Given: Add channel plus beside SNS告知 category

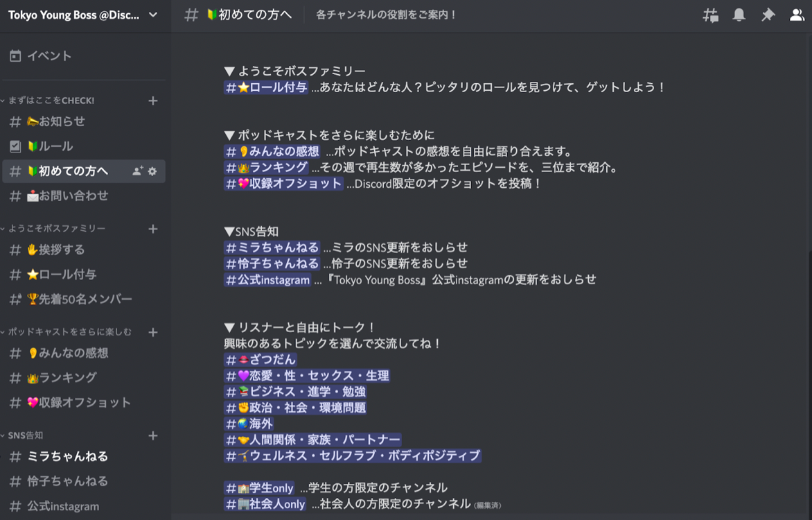Looking at the screenshot, I should [152, 435].
